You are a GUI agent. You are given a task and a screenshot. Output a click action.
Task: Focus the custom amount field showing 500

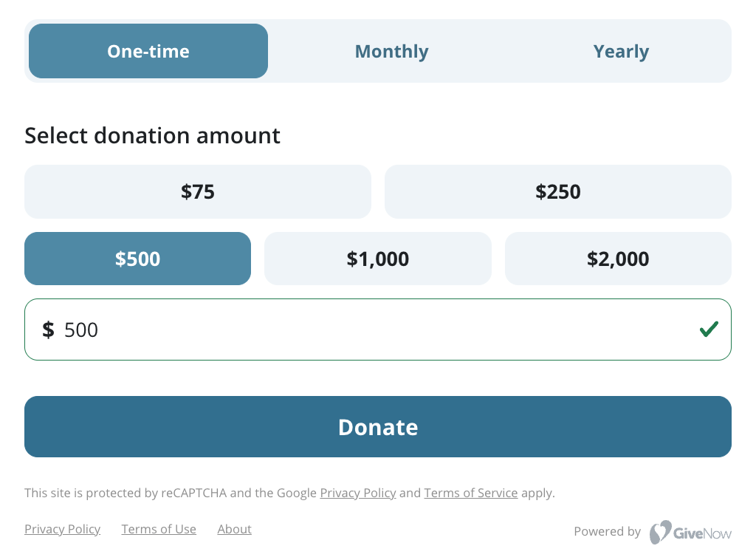(378, 329)
